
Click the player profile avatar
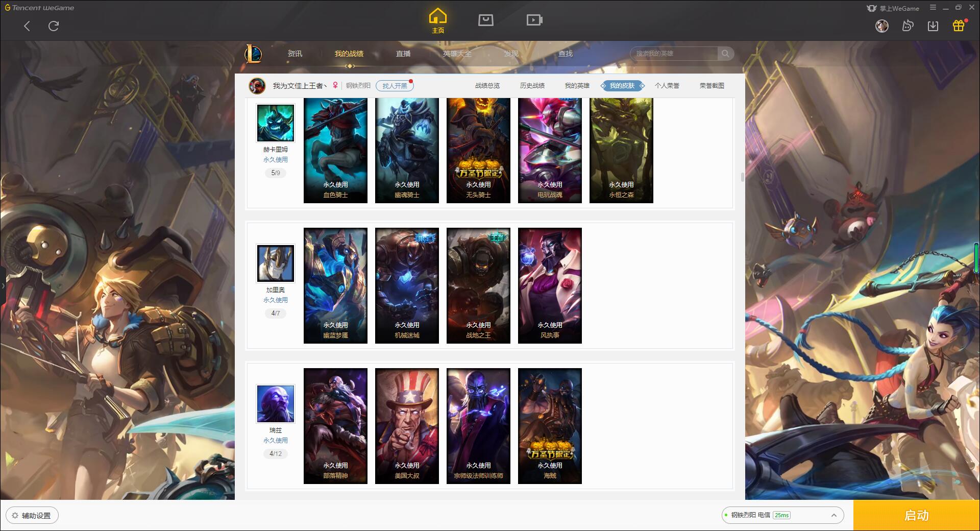[x=257, y=86]
